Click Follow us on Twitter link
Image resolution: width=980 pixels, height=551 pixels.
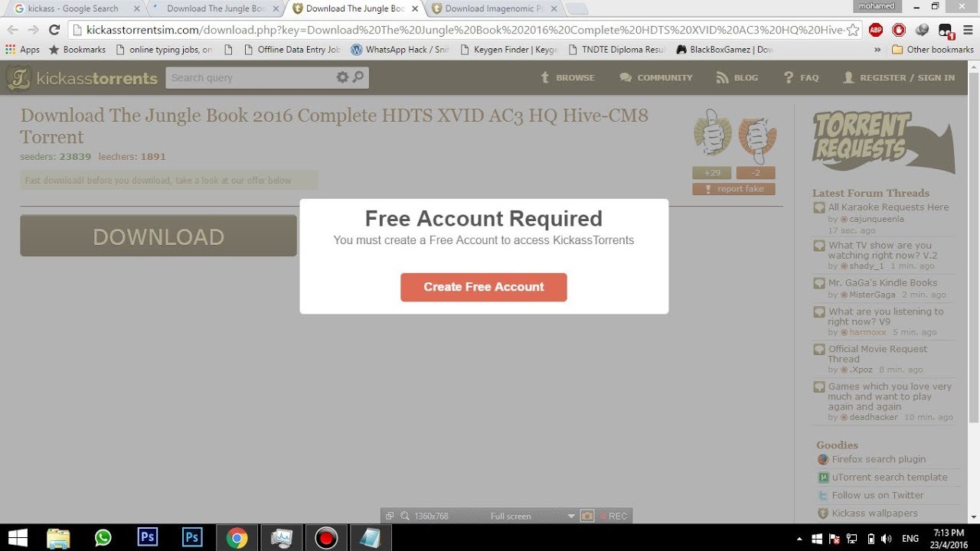[x=878, y=495]
